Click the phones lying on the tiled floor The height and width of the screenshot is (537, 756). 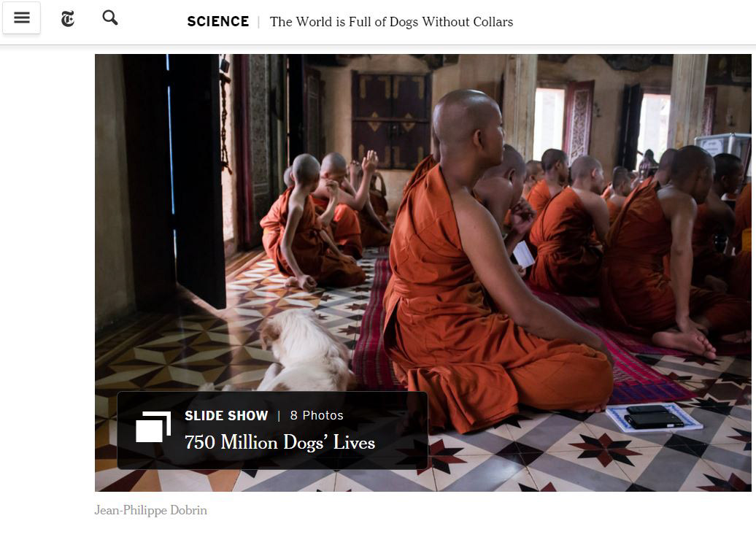pos(653,417)
